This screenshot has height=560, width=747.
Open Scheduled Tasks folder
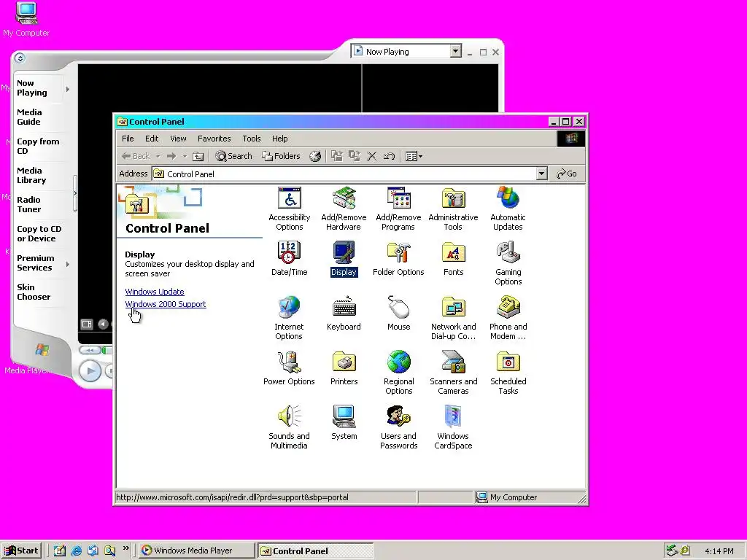[508, 373]
